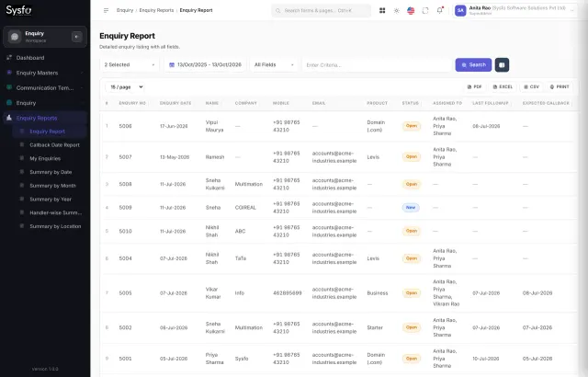The height and width of the screenshot is (377, 588).
Task: Open Summary by Year report
Action: coord(50,199)
